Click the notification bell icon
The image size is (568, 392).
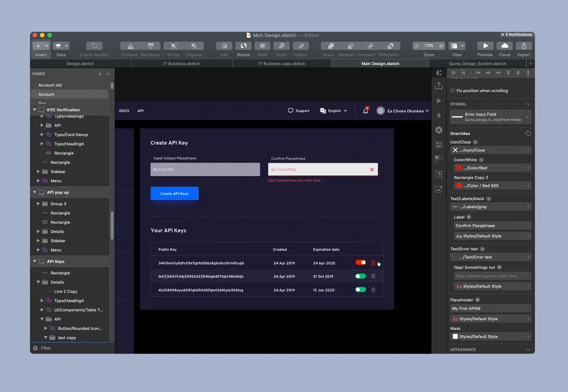click(x=366, y=111)
